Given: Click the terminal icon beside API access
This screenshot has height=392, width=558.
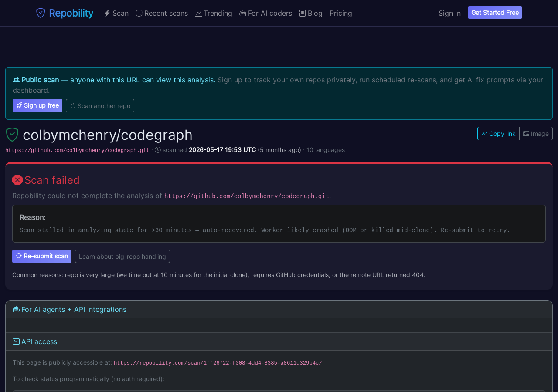Looking at the screenshot, I should pyautogui.click(x=16, y=341).
